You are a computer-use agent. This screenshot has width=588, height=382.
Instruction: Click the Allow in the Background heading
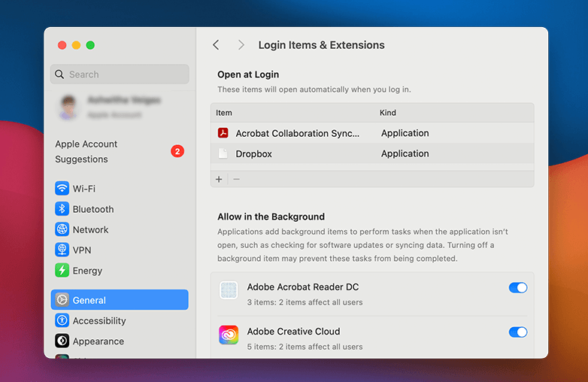[x=271, y=217]
